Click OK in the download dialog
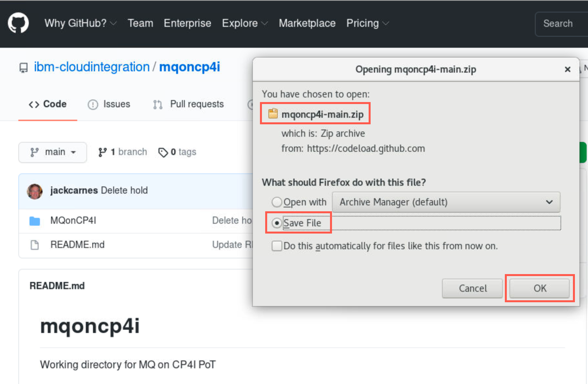The height and width of the screenshot is (384, 588). 540,288
